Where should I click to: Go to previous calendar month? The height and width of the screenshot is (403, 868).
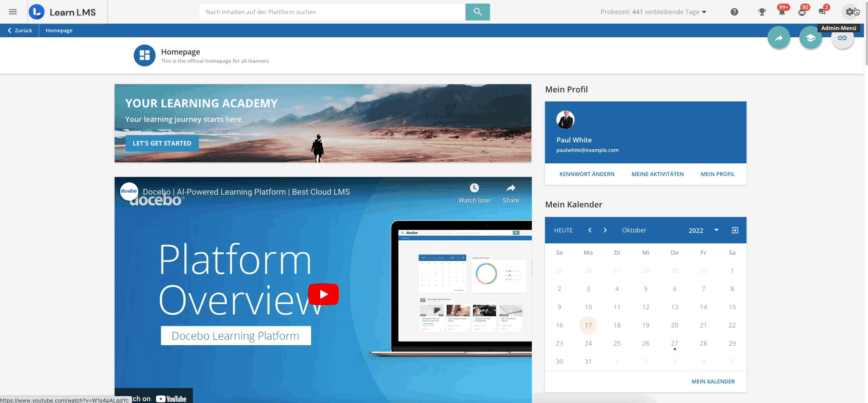coord(590,230)
